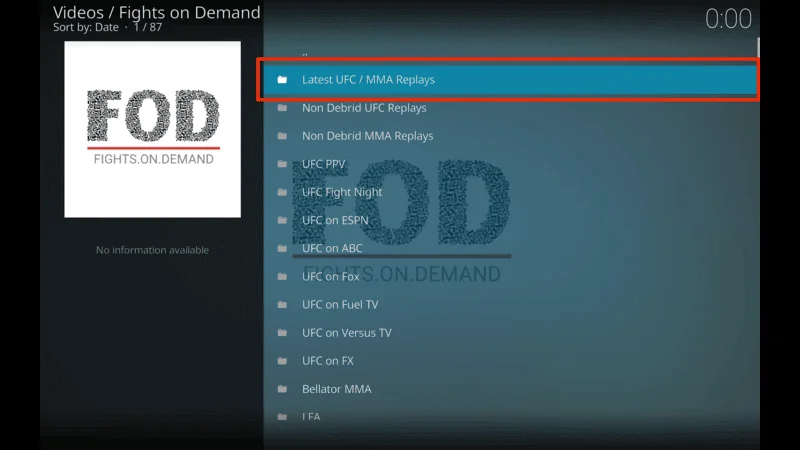Click the Videos / Fights on Demand title

click(x=157, y=12)
